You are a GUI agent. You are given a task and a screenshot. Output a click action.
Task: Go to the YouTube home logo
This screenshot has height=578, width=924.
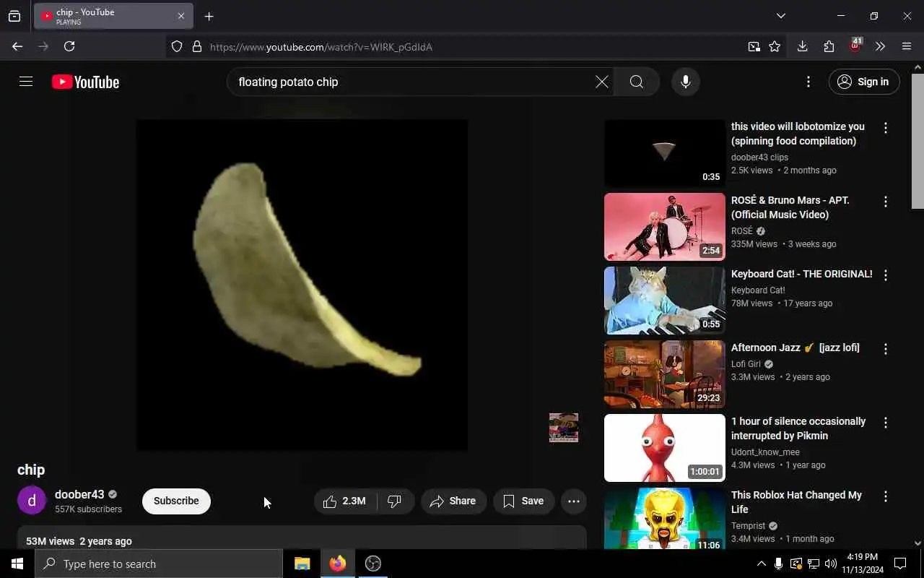(85, 82)
